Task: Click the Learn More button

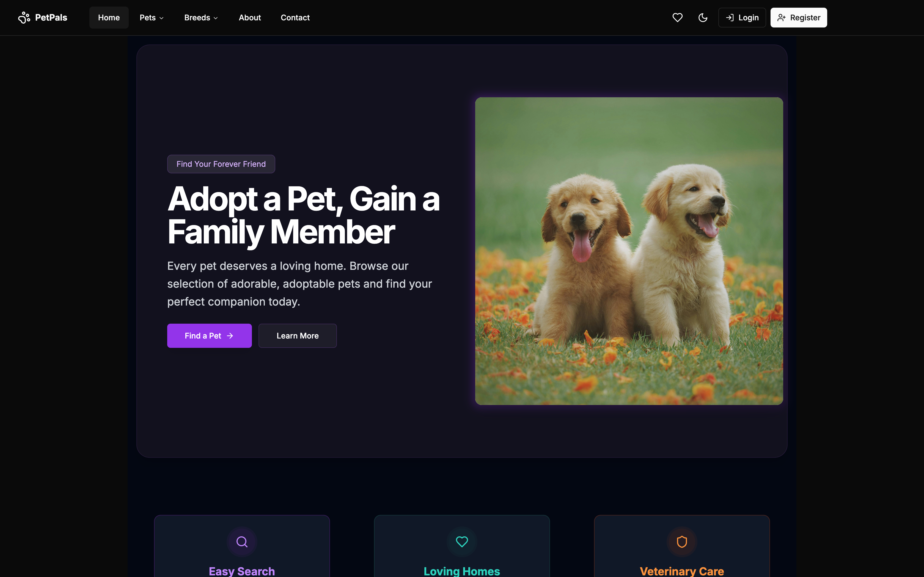Action: coord(298,336)
